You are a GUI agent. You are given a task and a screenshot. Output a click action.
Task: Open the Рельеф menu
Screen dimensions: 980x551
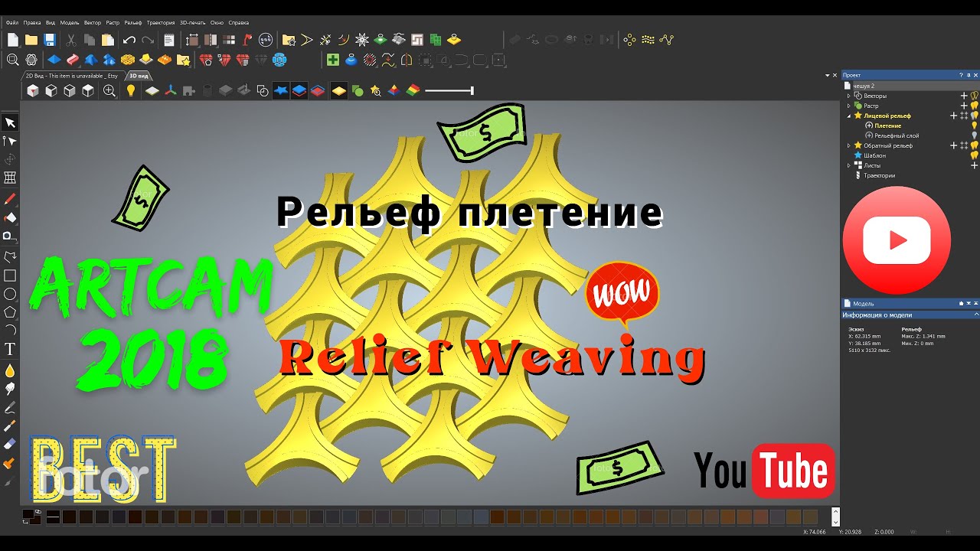(133, 23)
